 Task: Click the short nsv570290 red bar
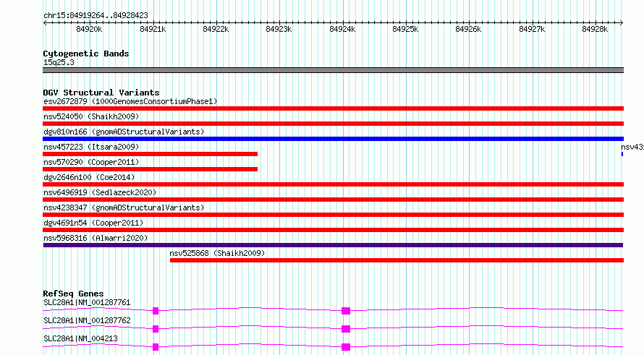click(150, 169)
